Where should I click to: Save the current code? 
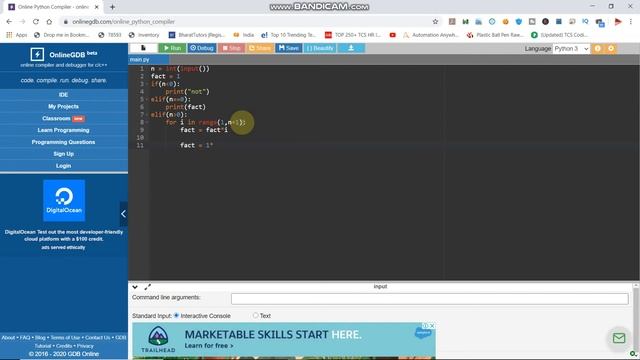[x=289, y=48]
